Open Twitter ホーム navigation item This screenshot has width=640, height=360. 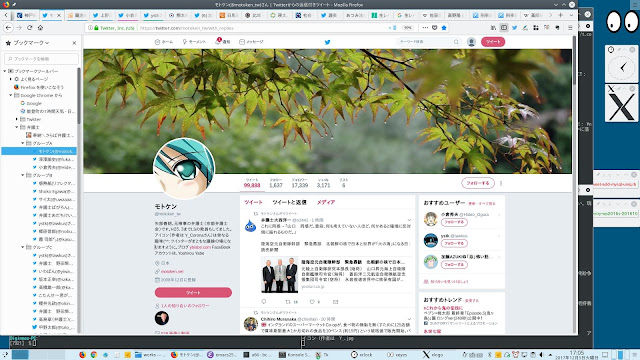pyautogui.click(x=164, y=42)
